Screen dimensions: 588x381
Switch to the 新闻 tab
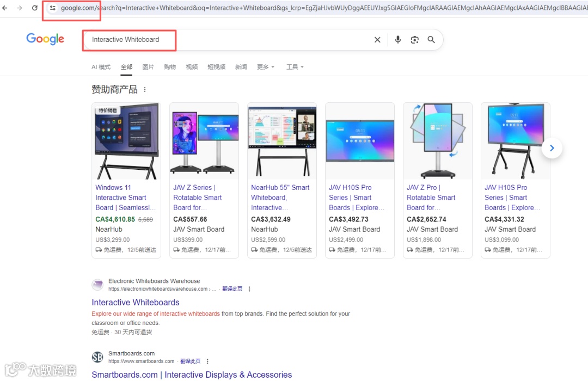tap(241, 67)
